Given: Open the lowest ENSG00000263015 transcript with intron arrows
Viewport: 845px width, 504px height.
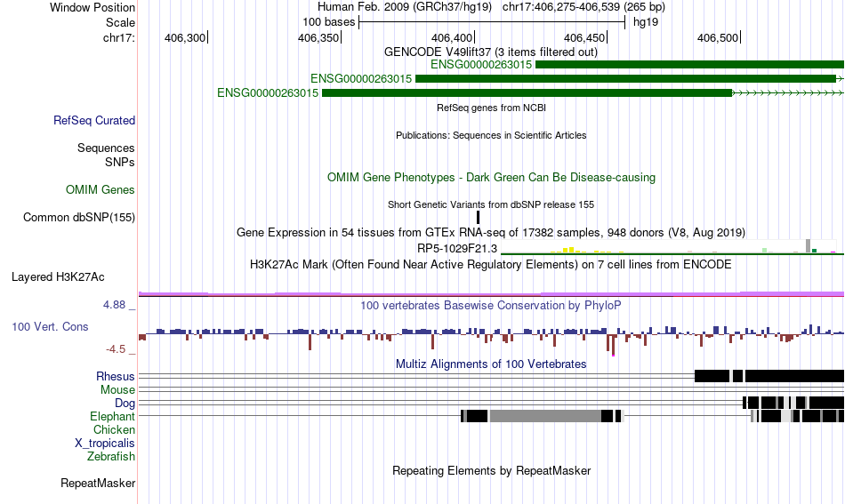Looking at the screenshot, I should [582, 92].
